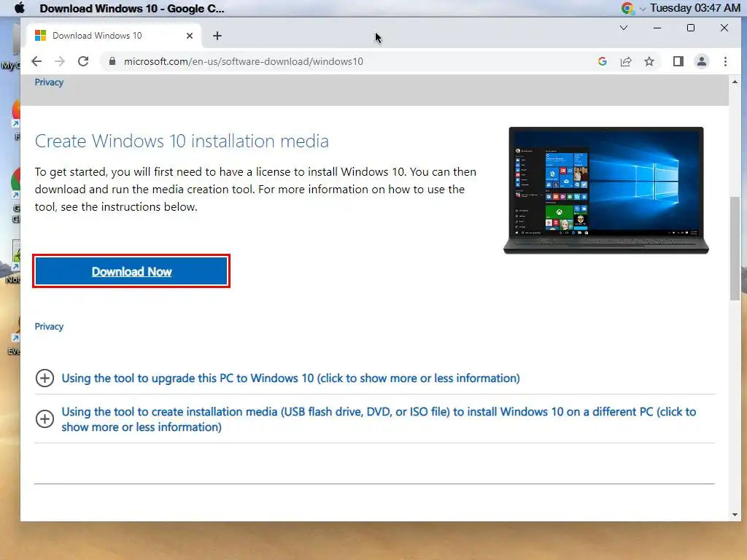Viewport: 747px width, 560px height.
Task: Click the Chrome icon in menu bar
Action: point(627,8)
